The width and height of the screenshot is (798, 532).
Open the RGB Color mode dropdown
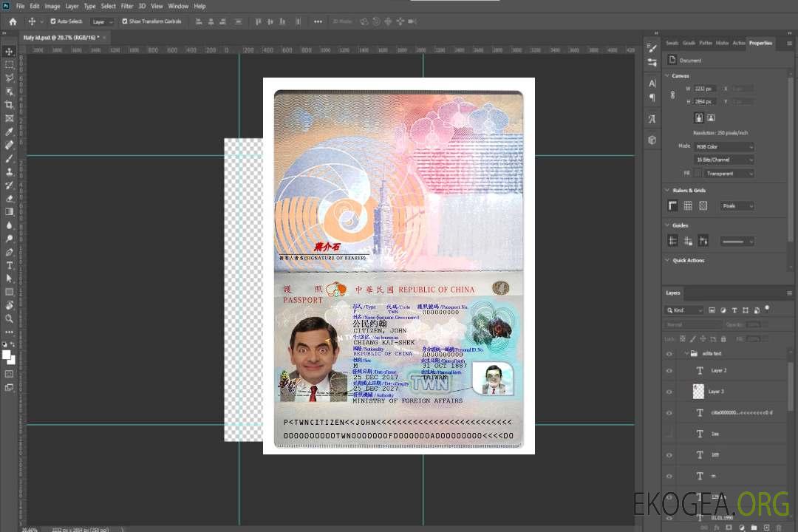(723, 146)
